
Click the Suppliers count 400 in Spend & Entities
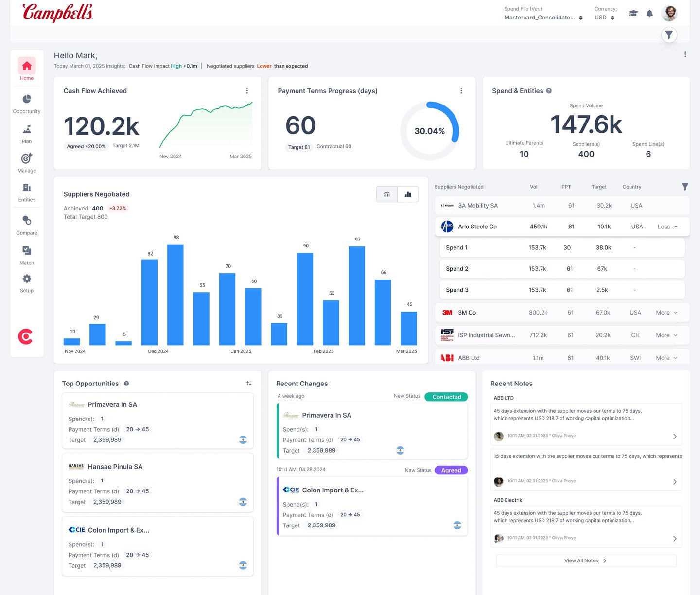point(586,154)
